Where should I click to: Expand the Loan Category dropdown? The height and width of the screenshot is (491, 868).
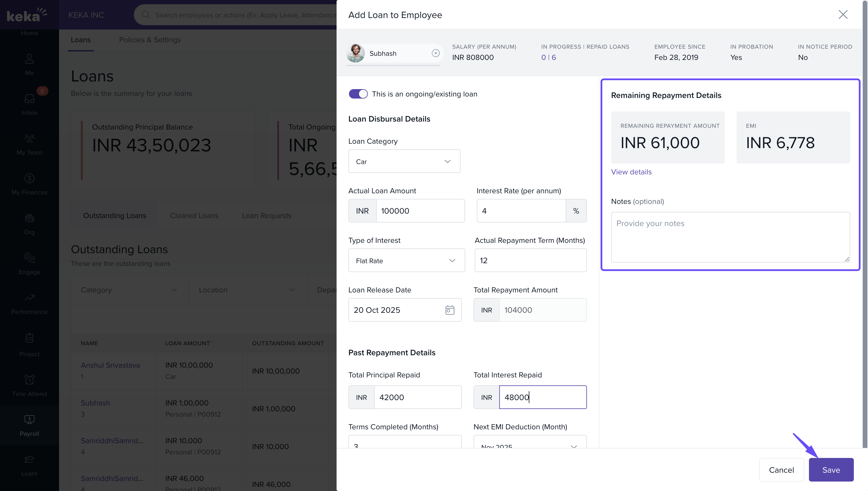(404, 161)
